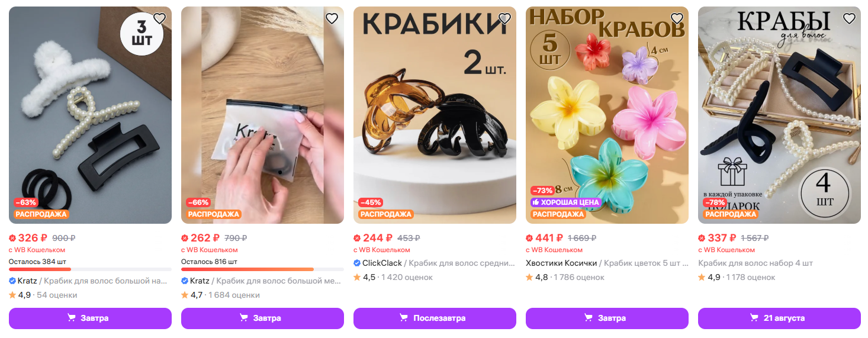
Task: Add to cart with Послезавтра delivery
Action: (435, 318)
